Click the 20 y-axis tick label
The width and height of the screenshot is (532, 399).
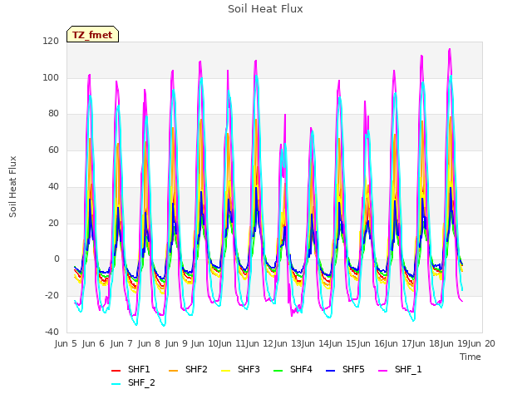pyautogui.click(x=53, y=223)
